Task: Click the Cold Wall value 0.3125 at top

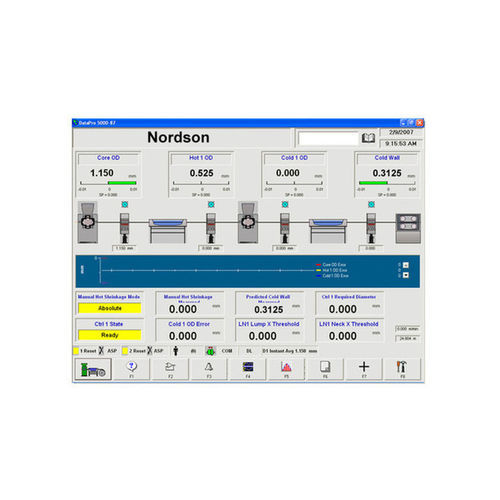Action: (x=387, y=173)
